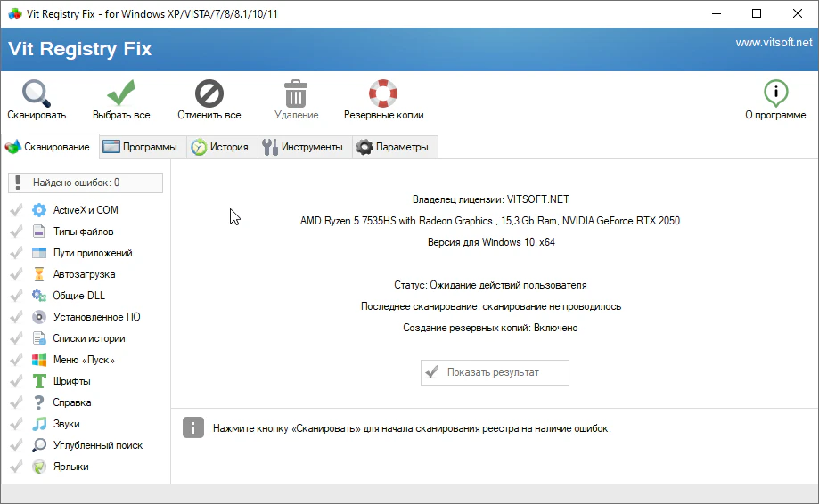
Task: Click the Выбрать все green checkmark icon
Action: (121, 93)
